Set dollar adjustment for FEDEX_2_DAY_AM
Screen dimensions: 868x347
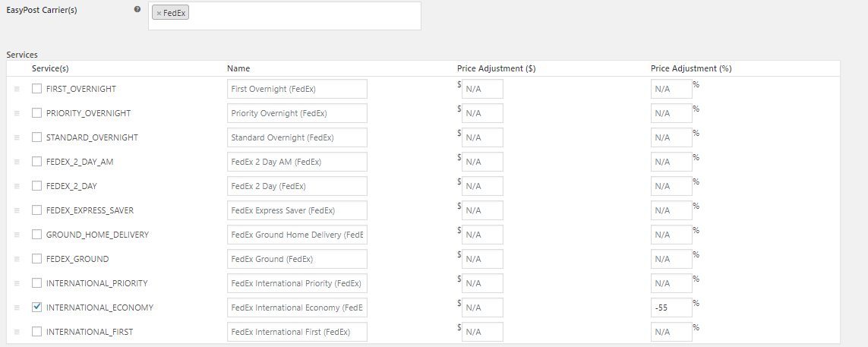(x=483, y=162)
